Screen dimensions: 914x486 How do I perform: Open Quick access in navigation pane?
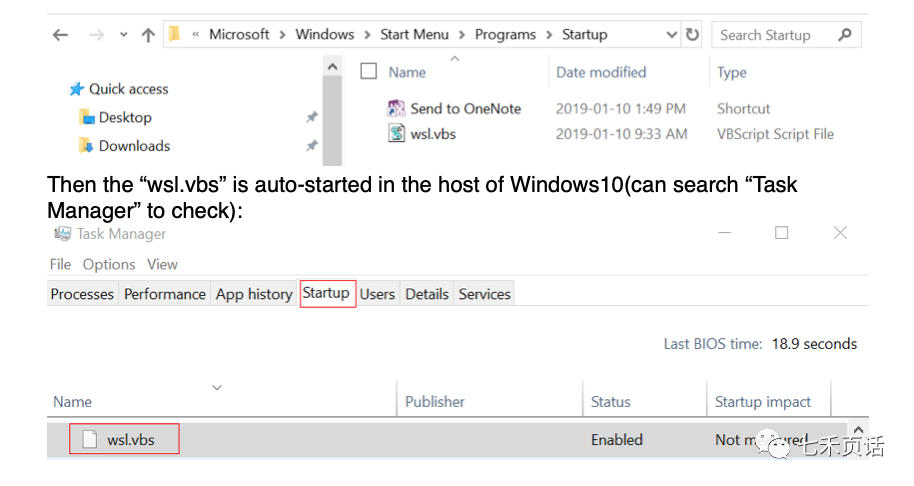pos(128,89)
